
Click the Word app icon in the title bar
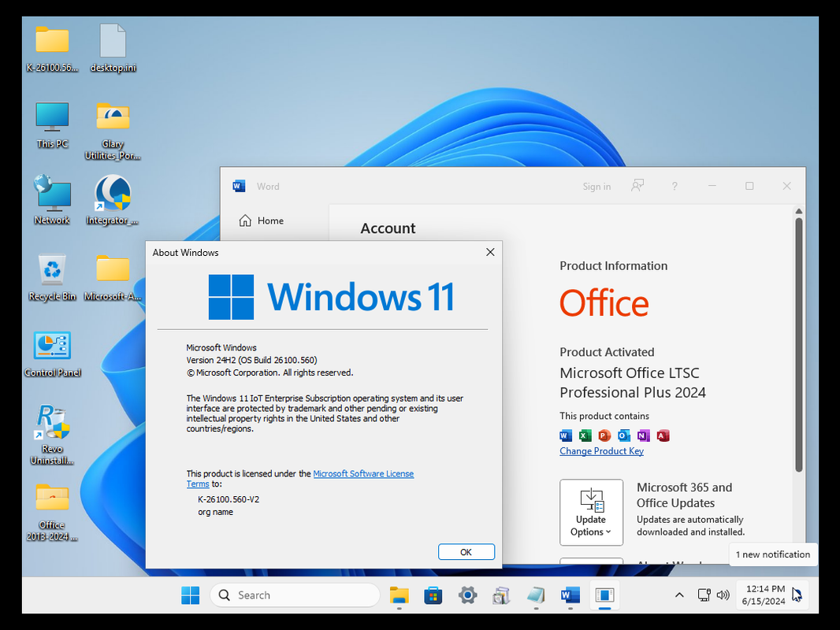tap(239, 187)
